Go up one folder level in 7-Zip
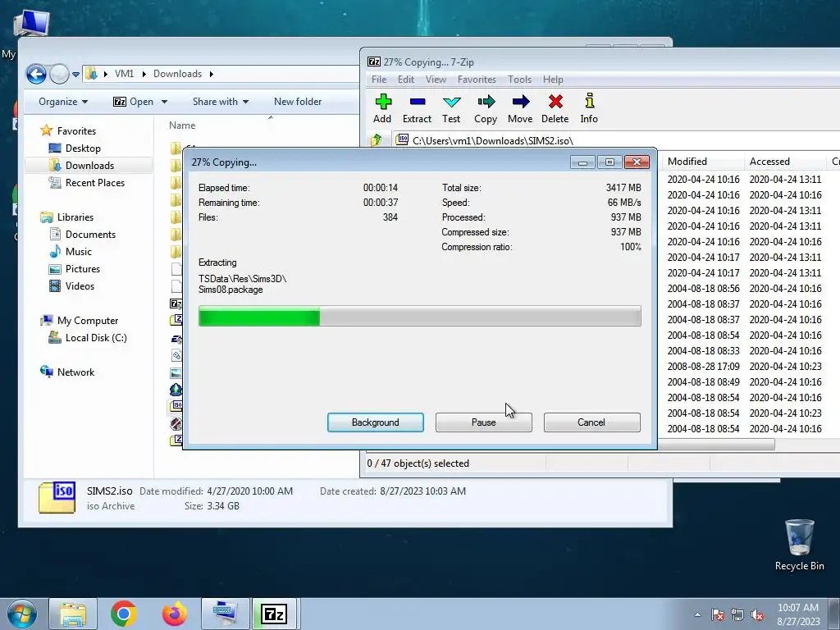This screenshot has height=630, width=840. (x=376, y=140)
